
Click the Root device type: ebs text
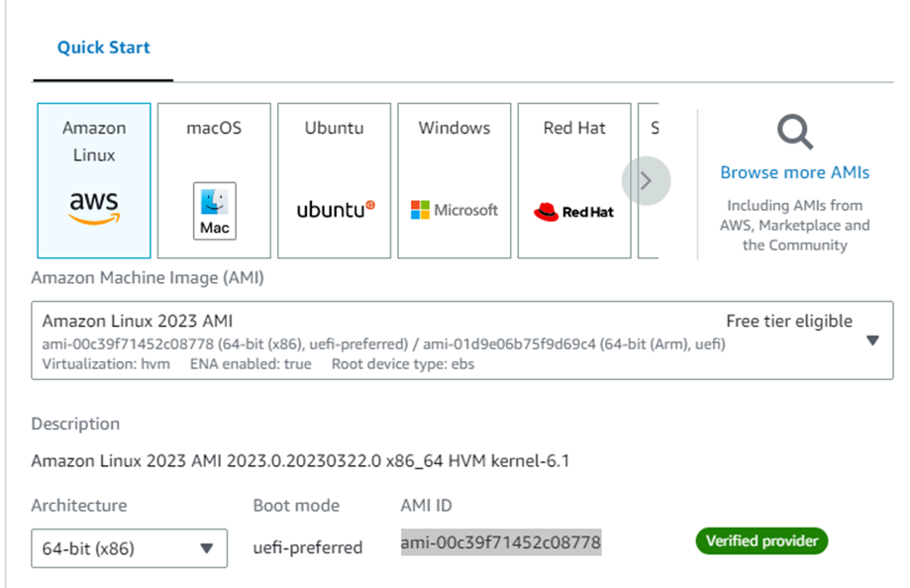pos(403,364)
